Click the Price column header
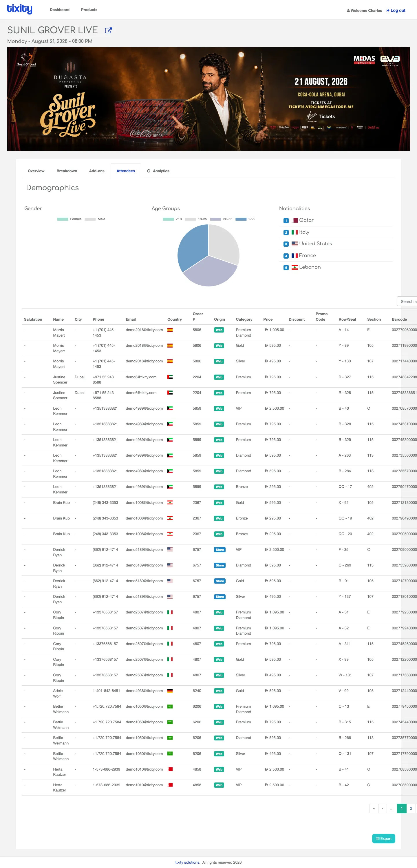Screen dimensions: 417x868 [268, 319]
